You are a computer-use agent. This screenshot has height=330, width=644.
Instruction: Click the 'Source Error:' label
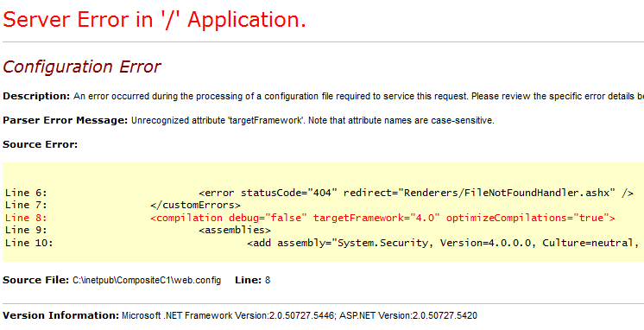[x=40, y=144]
